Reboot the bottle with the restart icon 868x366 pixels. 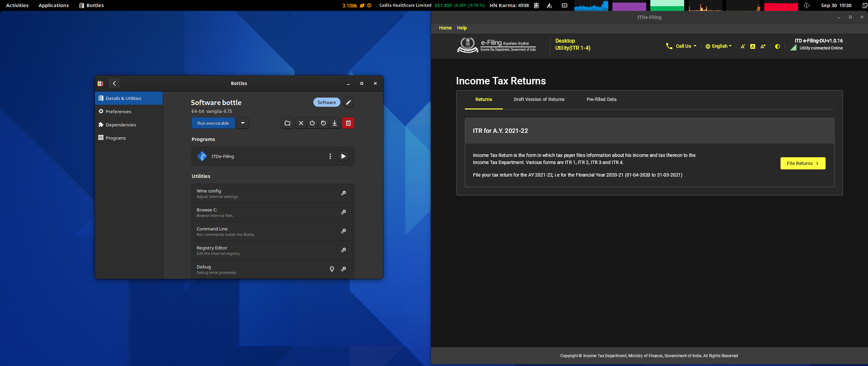[323, 123]
